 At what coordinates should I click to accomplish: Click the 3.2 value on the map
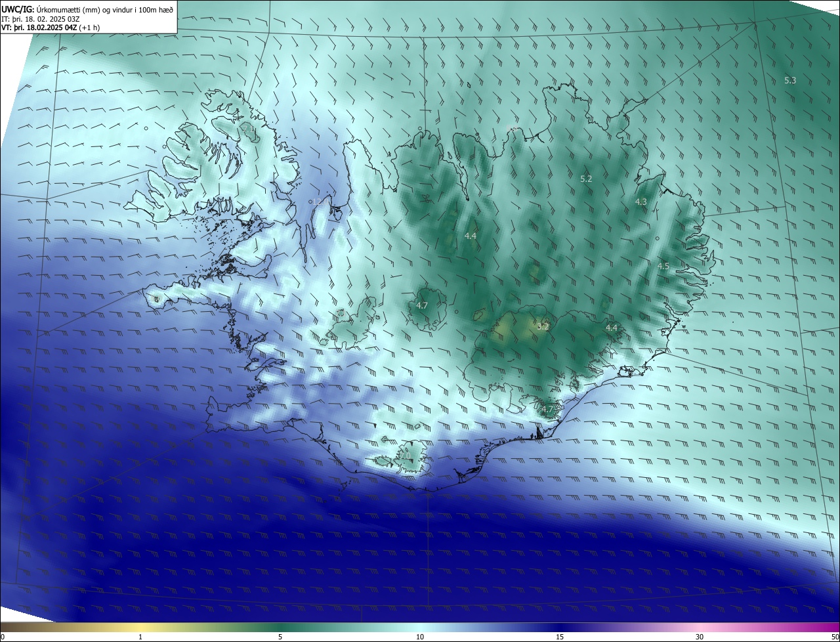[x=543, y=326]
